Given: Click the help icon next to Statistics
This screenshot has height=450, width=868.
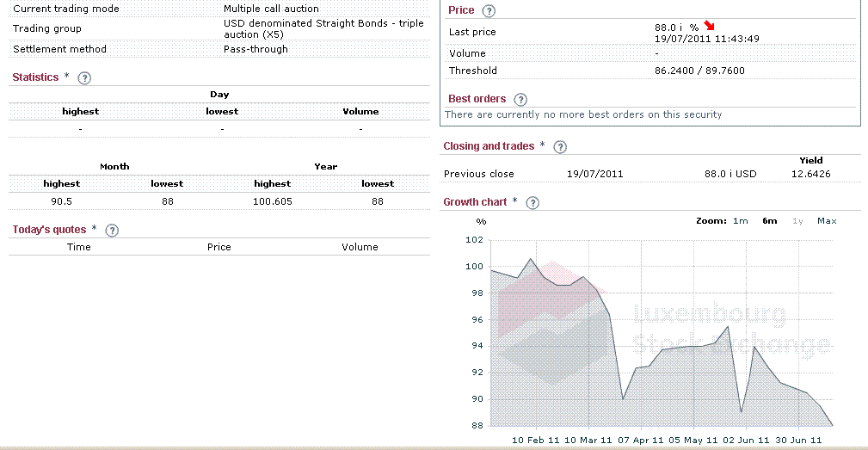Looking at the screenshot, I should coord(84,78).
